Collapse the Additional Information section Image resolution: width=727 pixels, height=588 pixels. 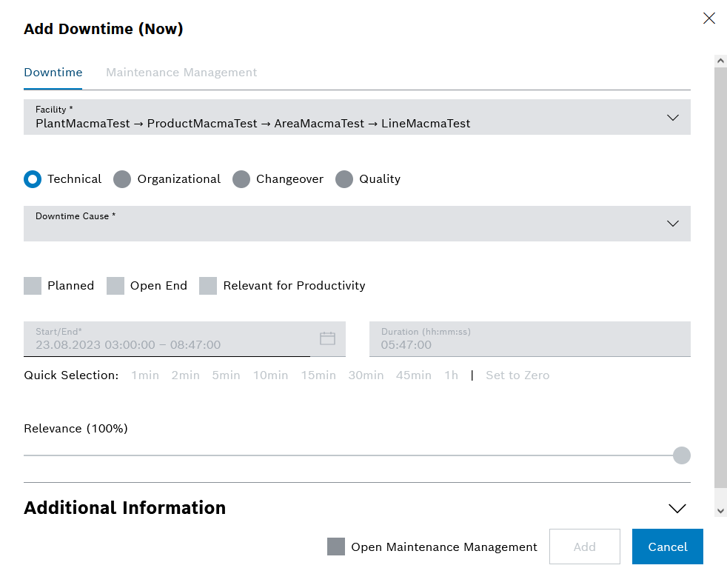tap(676, 508)
